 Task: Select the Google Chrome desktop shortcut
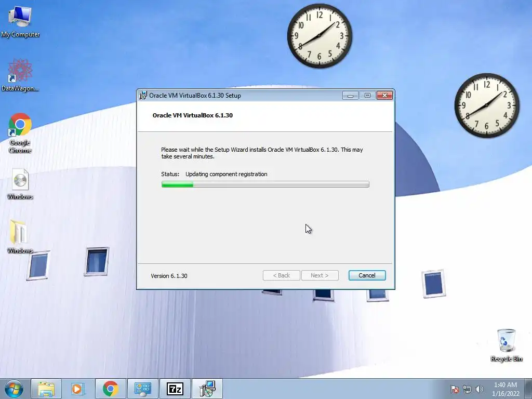pos(20,133)
